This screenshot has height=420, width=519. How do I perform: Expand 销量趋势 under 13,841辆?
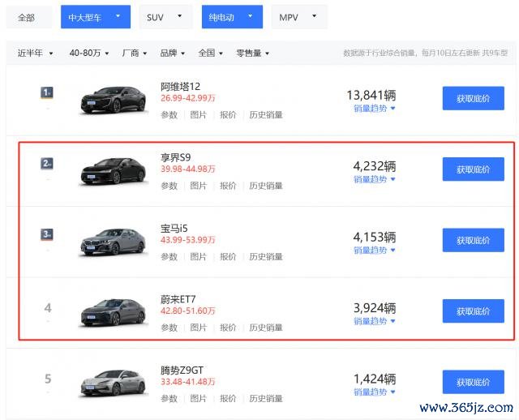375,108
